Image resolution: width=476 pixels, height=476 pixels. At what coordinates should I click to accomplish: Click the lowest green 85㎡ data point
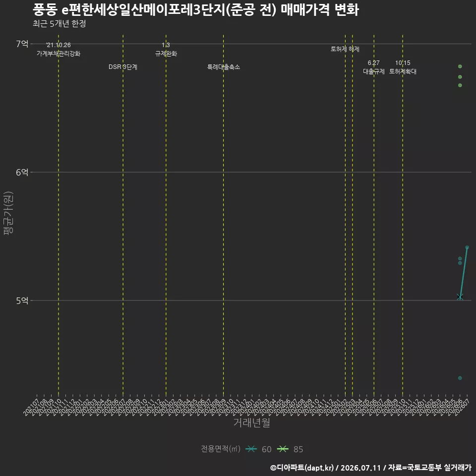[x=460, y=85]
